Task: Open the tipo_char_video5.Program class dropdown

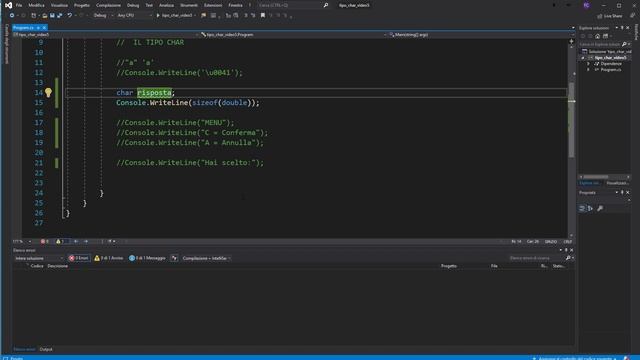Action: click(293, 35)
